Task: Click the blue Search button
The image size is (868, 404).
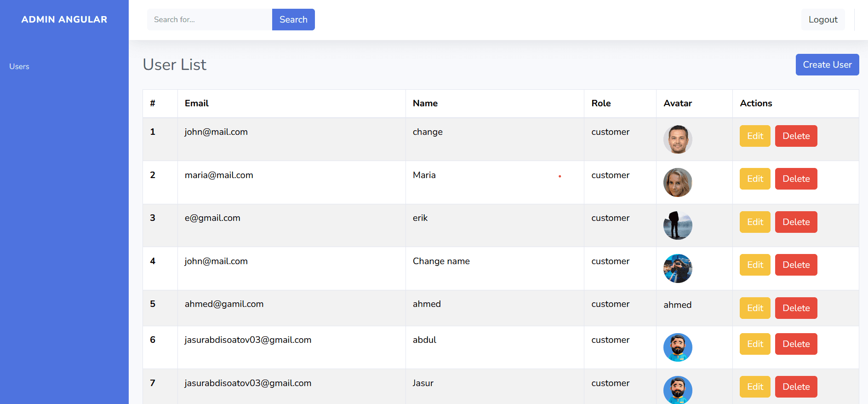Action: click(x=293, y=19)
